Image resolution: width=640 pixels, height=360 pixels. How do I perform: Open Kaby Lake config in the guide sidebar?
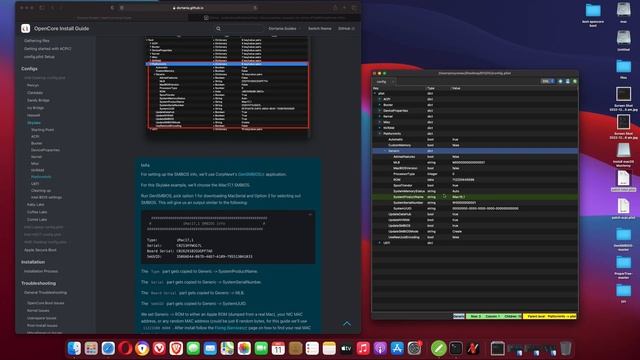tap(36, 204)
